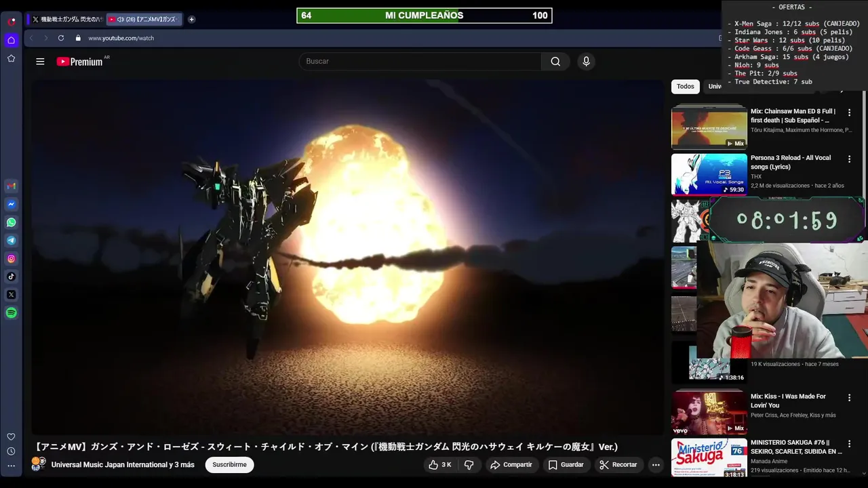Viewport: 868px width, 488px height.
Task: Select the Todos filter chip
Action: point(686,87)
